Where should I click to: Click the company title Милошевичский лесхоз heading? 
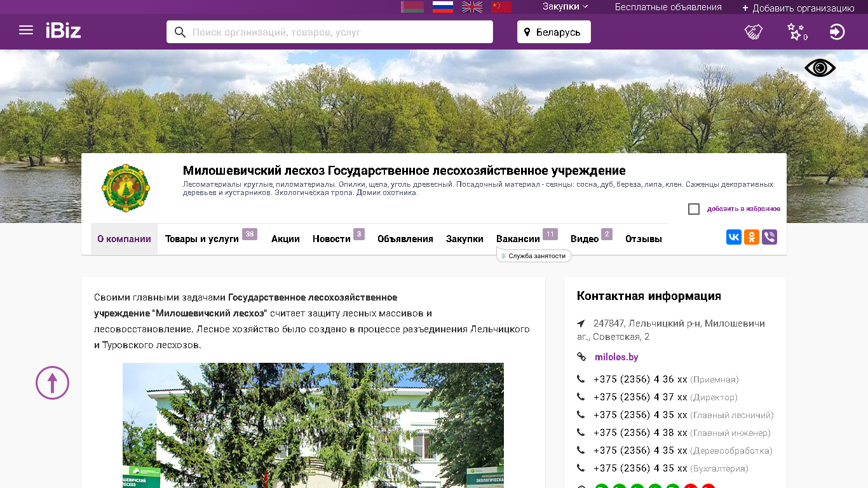(404, 170)
